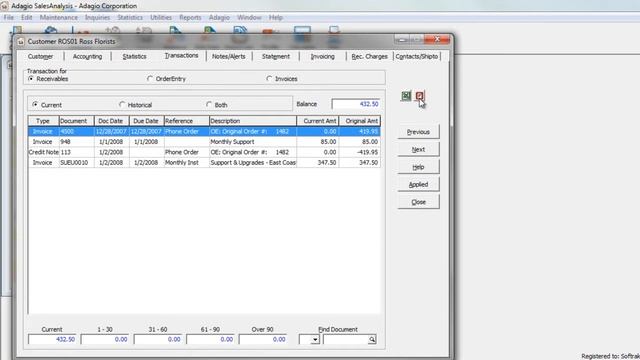Click the red icon beside the Excel icon
This screenshot has height=360, width=640.
420,96
